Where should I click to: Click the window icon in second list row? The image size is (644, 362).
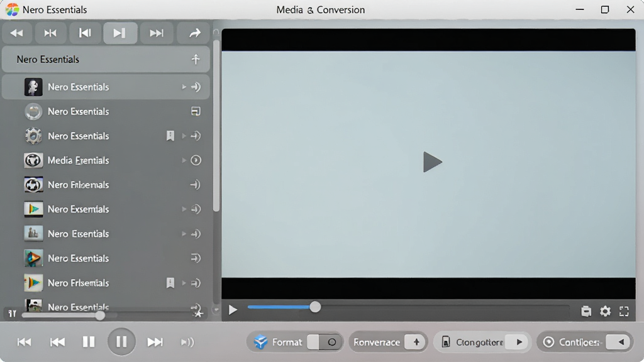coord(196,111)
